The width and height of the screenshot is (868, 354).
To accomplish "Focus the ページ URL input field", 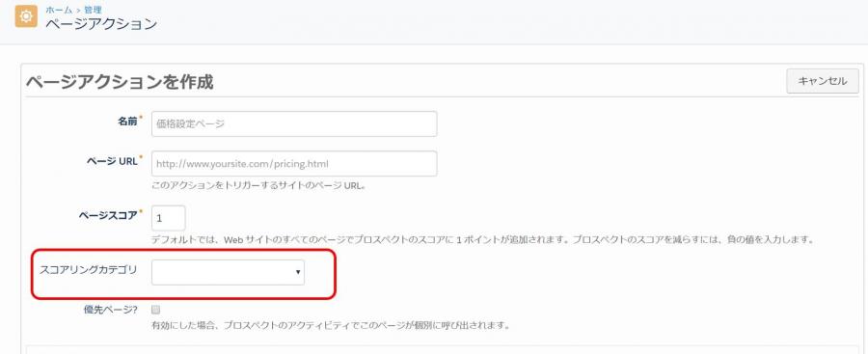I will [x=294, y=164].
